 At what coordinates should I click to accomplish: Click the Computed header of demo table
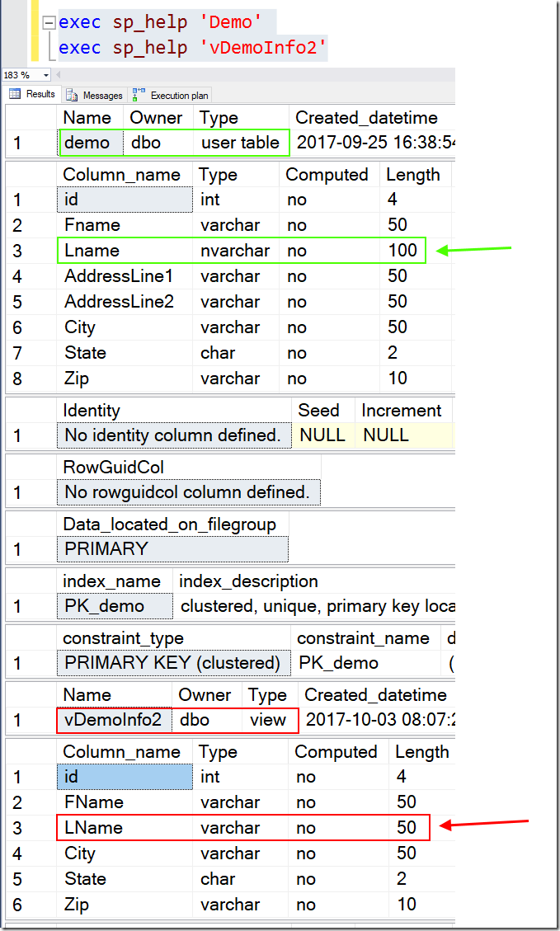(329, 175)
